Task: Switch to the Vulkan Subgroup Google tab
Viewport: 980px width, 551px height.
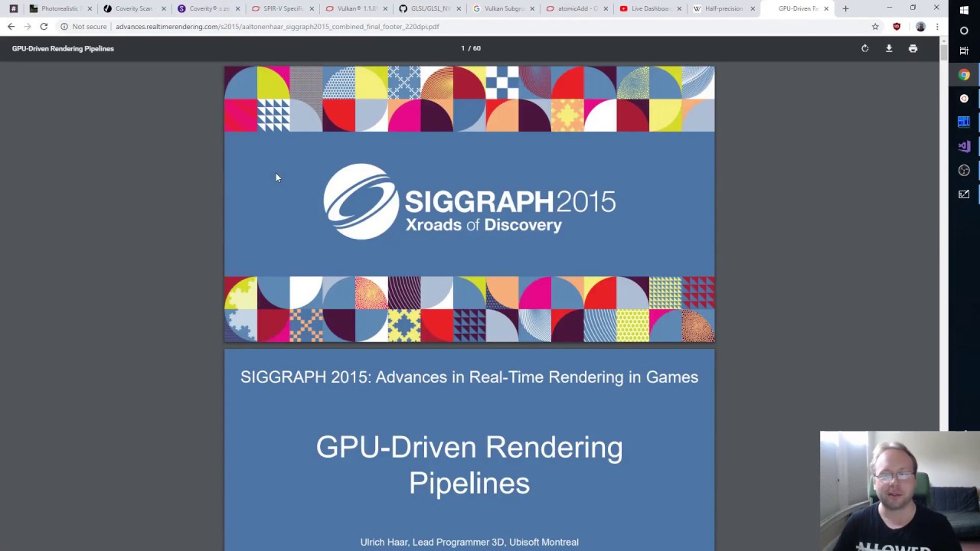Action: click(x=503, y=8)
